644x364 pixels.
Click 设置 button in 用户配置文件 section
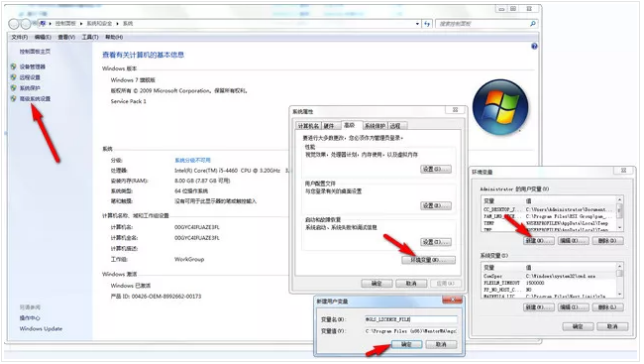pyautogui.click(x=436, y=205)
